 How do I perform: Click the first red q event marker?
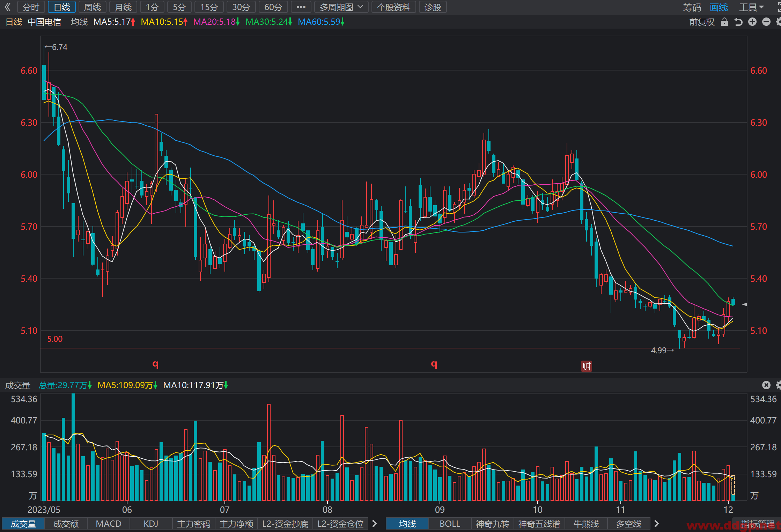[156, 364]
